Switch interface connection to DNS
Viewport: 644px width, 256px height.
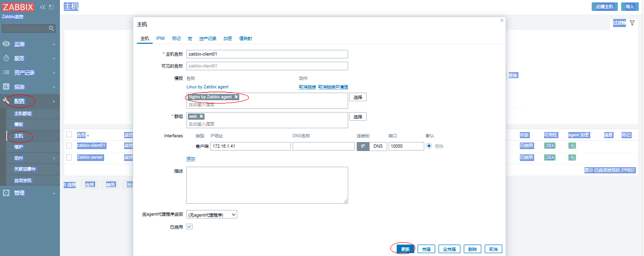(x=378, y=146)
